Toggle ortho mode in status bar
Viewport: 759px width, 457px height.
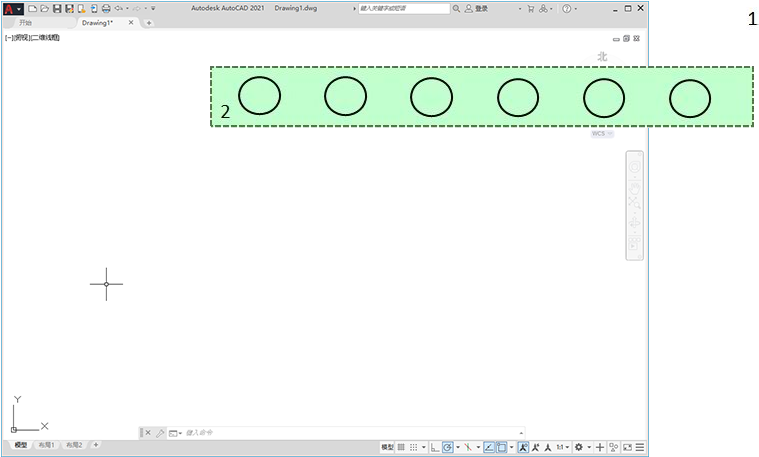click(435, 447)
